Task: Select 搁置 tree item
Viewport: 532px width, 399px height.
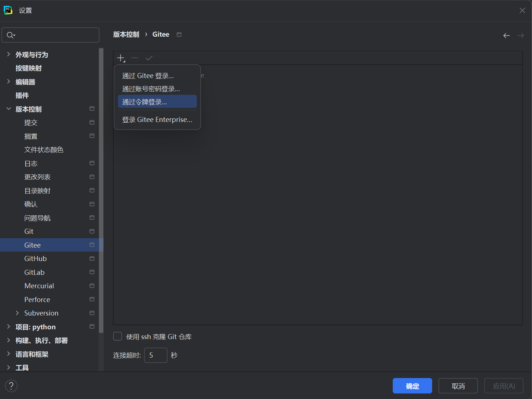Action: coord(31,136)
